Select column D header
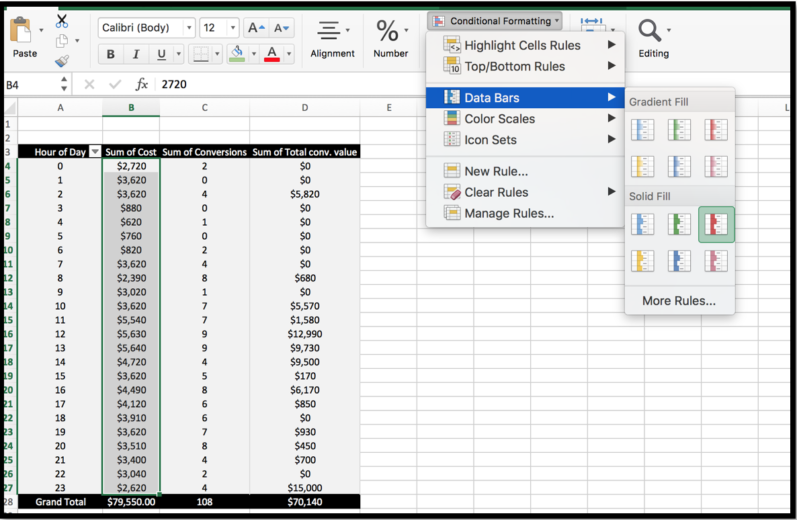Screen dimensions: 797x520 pos(304,108)
